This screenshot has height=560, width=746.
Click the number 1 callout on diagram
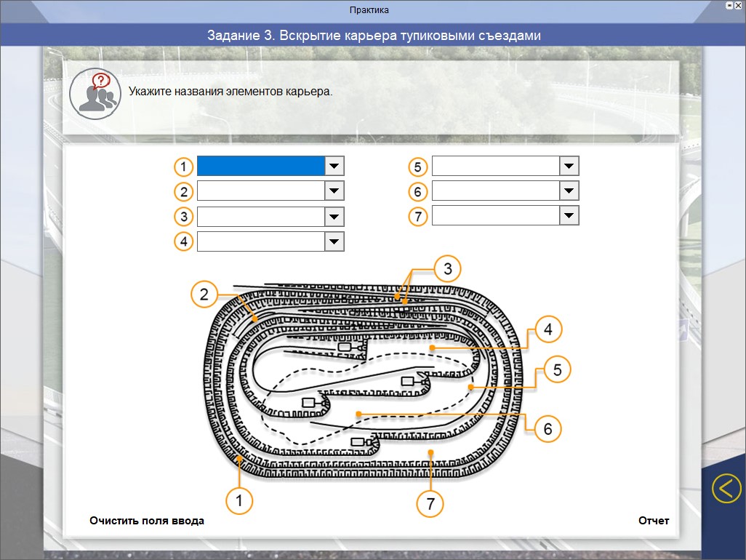coord(238,500)
